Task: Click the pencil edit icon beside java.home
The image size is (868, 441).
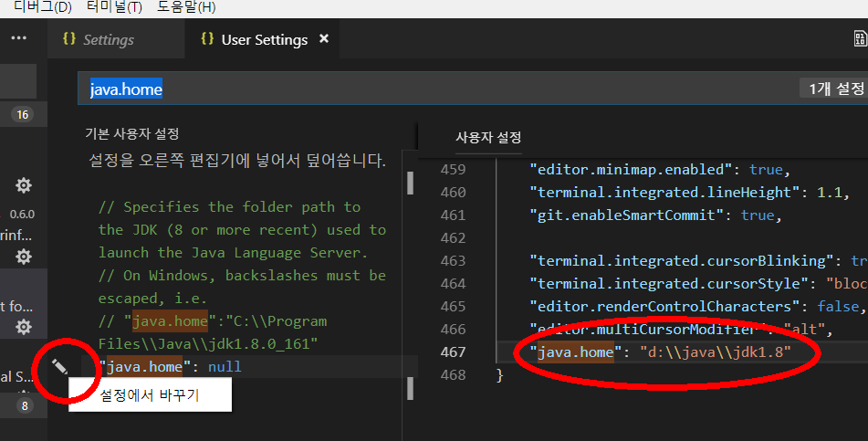Action: click(x=60, y=367)
